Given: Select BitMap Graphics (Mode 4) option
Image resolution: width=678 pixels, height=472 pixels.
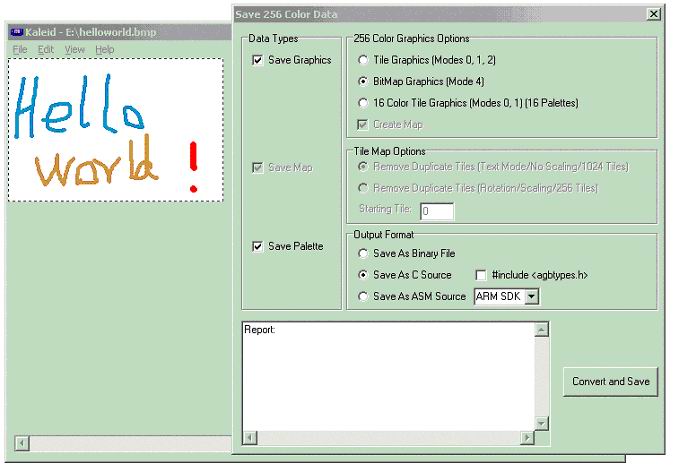Looking at the screenshot, I should click(x=363, y=81).
